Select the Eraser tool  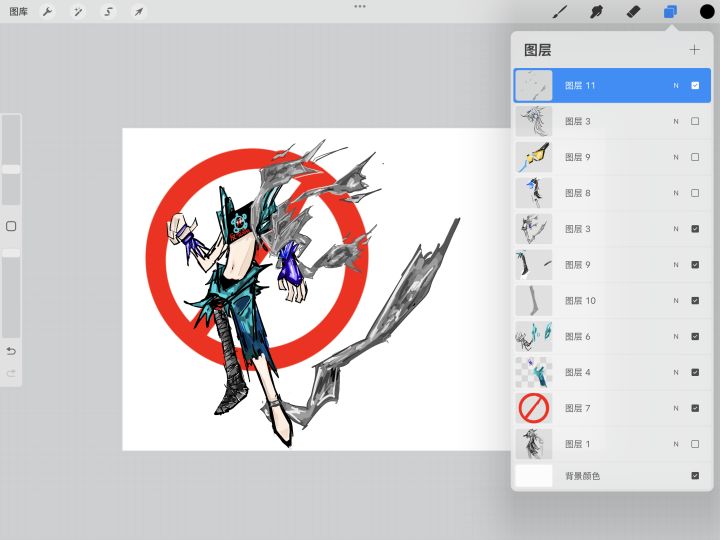[x=633, y=12]
